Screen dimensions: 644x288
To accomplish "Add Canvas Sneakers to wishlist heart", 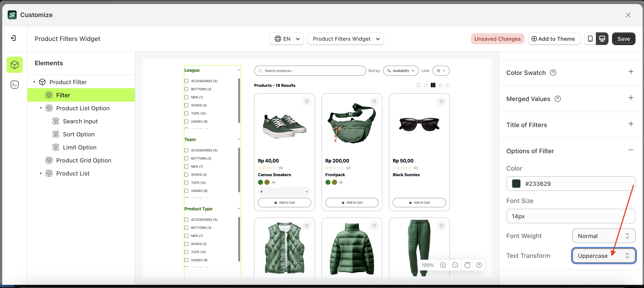I will 306,102.
